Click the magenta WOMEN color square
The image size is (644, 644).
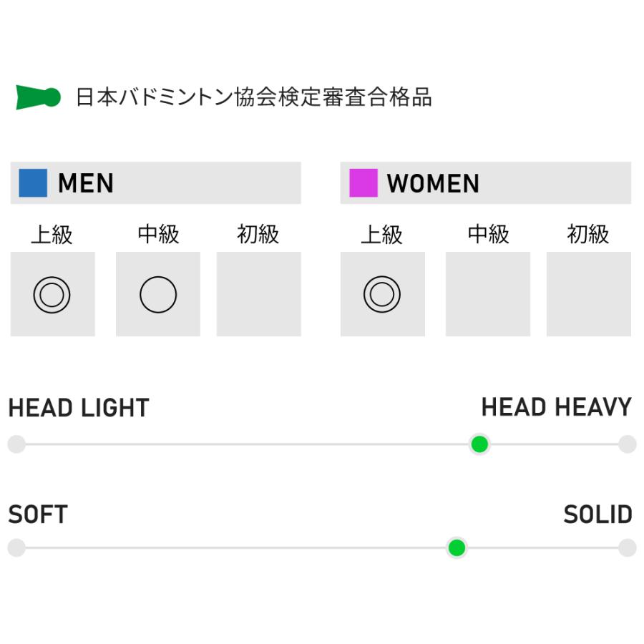[363, 183]
